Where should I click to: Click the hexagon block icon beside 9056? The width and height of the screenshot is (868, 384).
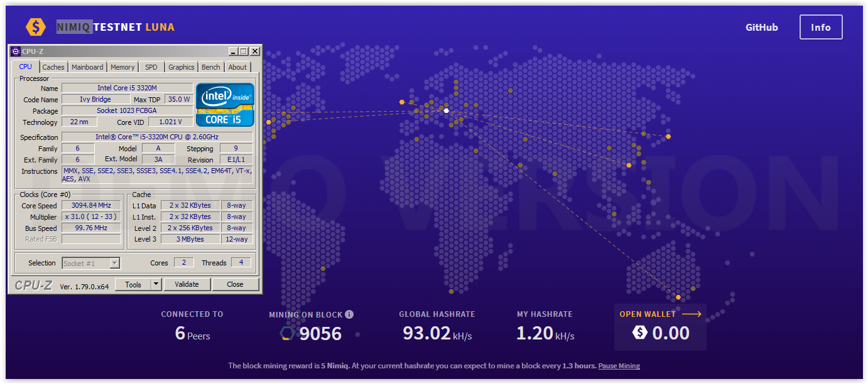coord(287,334)
